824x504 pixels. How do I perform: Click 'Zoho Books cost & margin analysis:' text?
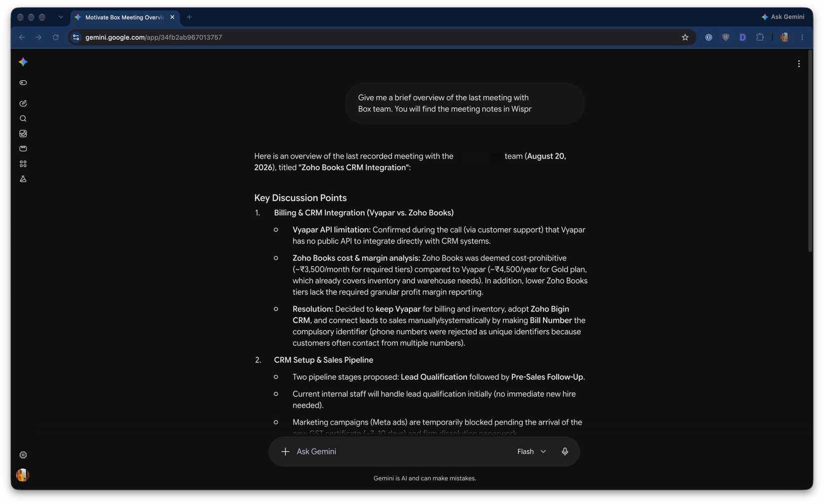[356, 258]
